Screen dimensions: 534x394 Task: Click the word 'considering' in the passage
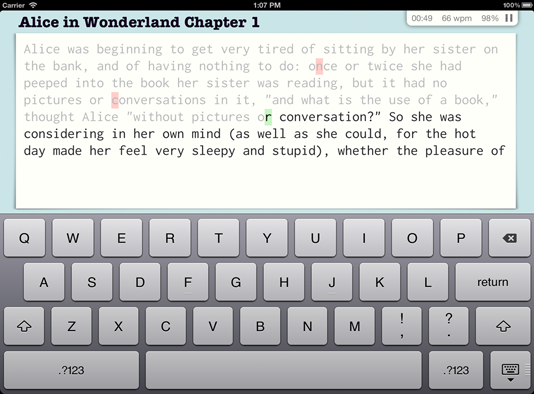(64, 134)
